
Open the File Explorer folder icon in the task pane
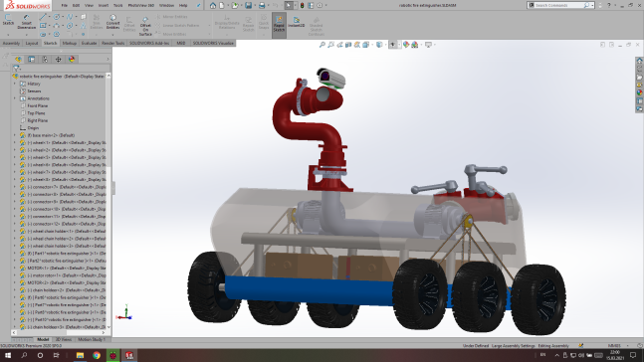pyautogui.click(x=639, y=77)
